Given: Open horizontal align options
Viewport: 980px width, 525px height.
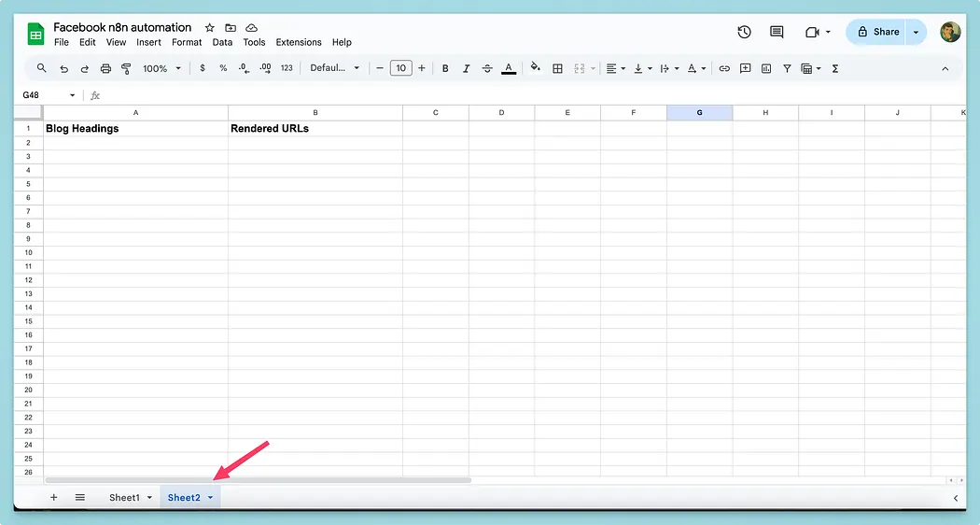Looking at the screenshot, I should 616,69.
